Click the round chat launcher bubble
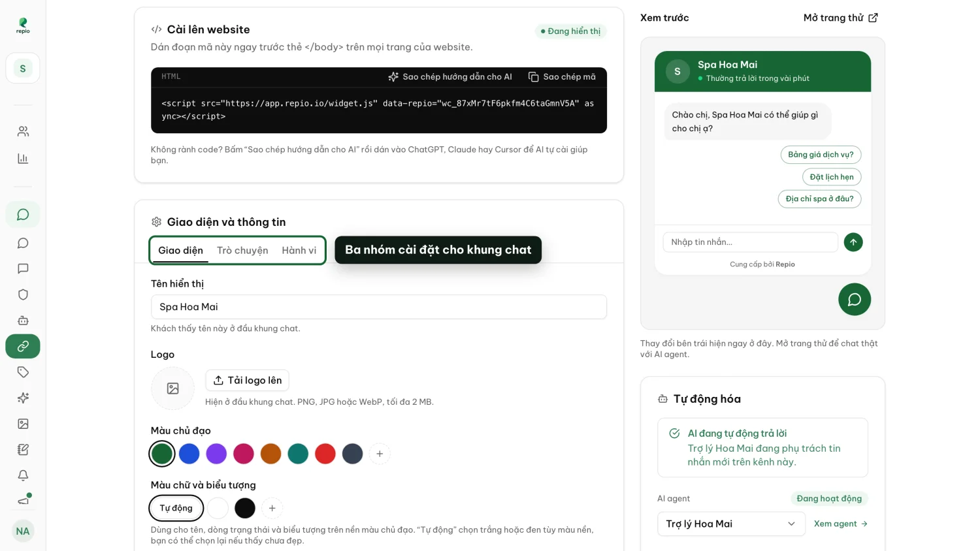 point(855,300)
